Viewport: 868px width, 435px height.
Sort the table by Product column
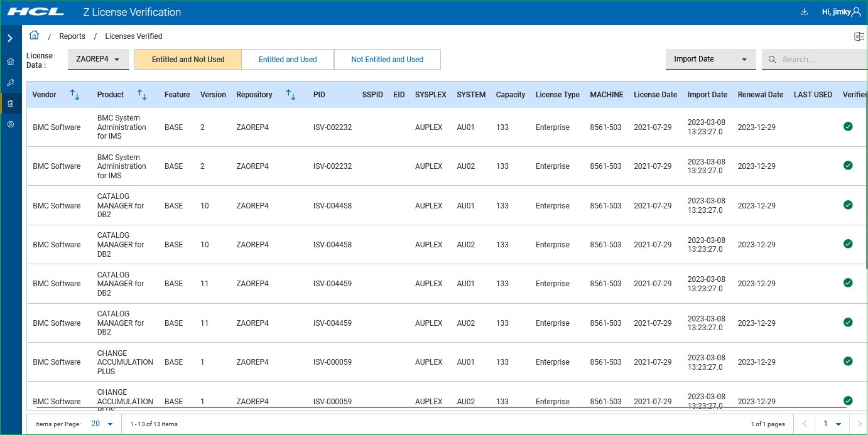[142, 95]
